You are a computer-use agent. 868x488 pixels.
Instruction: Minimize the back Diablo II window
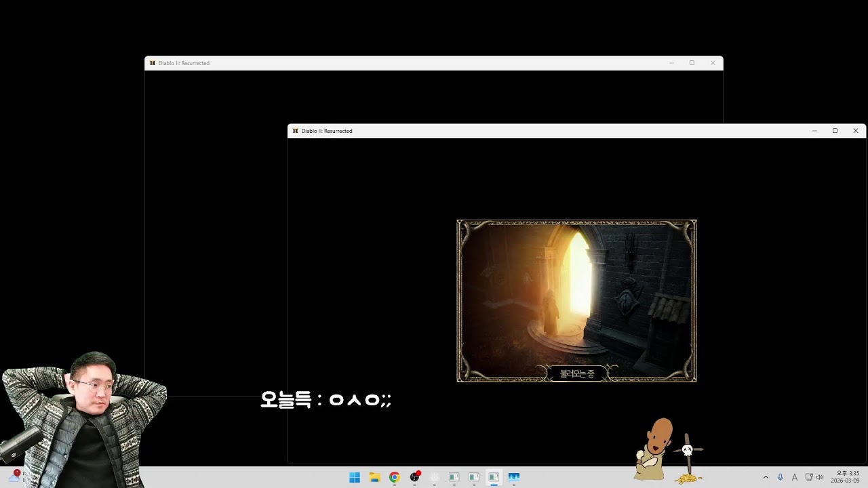point(671,63)
